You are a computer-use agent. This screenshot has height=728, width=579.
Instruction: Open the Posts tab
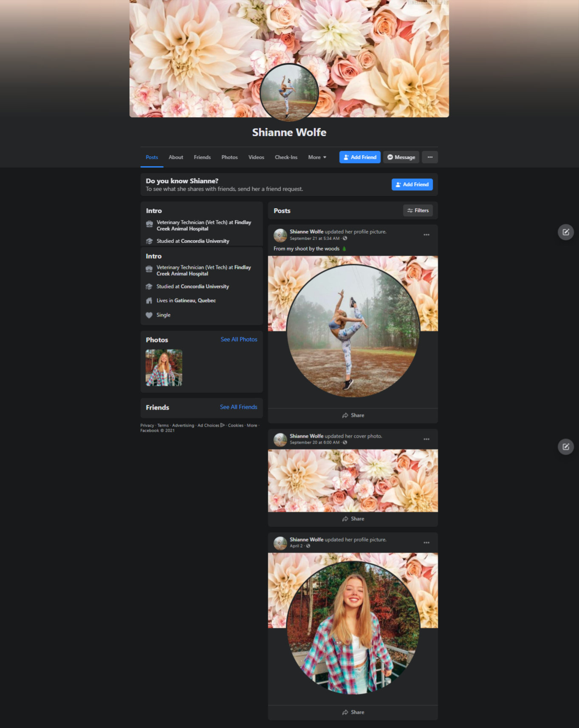pyautogui.click(x=152, y=157)
